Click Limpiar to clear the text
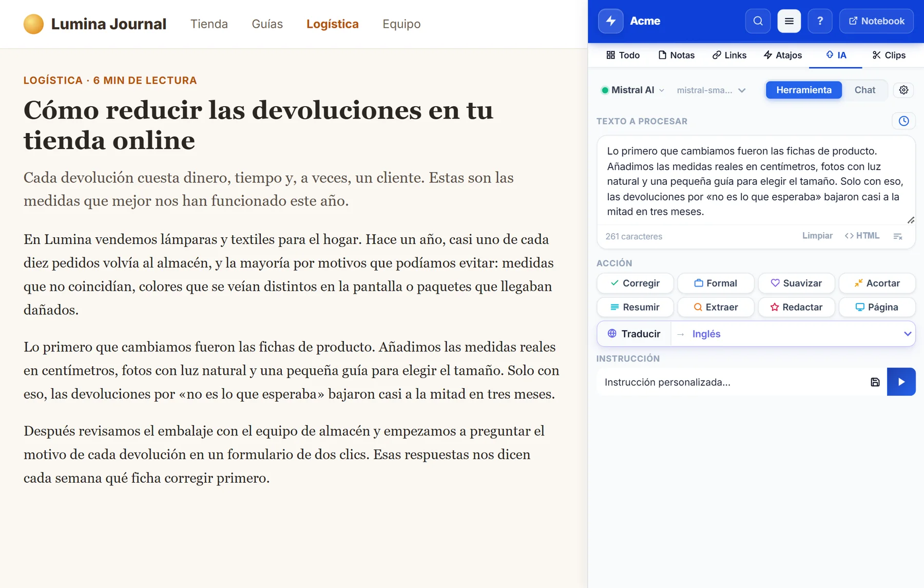Viewport: 924px width, 588px height. (817, 236)
